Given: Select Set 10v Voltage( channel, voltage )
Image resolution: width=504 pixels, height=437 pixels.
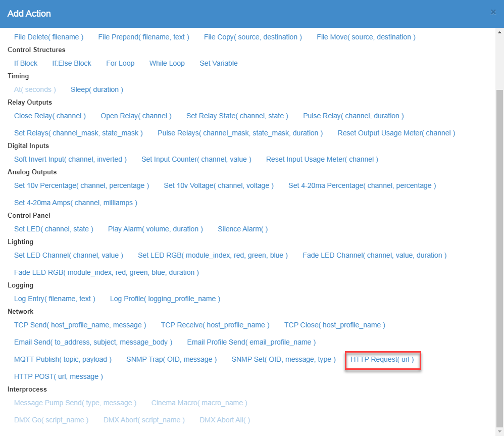Looking at the screenshot, I should [x=219, y=186].
